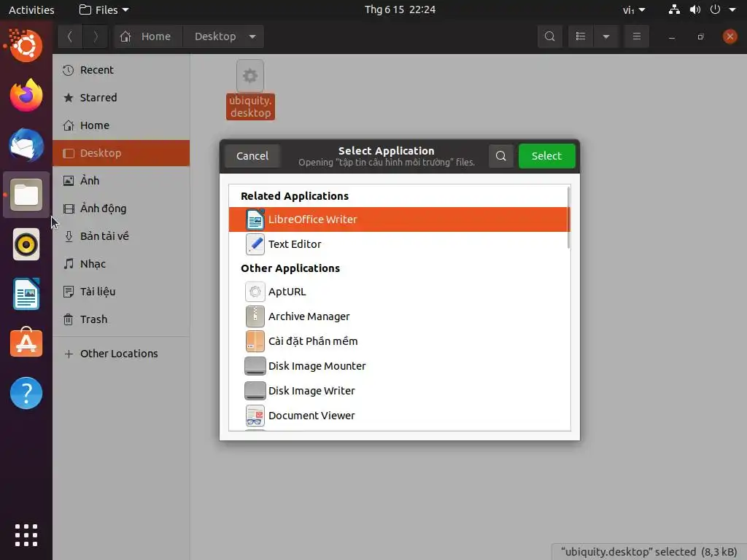This screenshot has width=747, height=560.
Task: Choose AptURL in Other Applications
Action: pos(398,292)
